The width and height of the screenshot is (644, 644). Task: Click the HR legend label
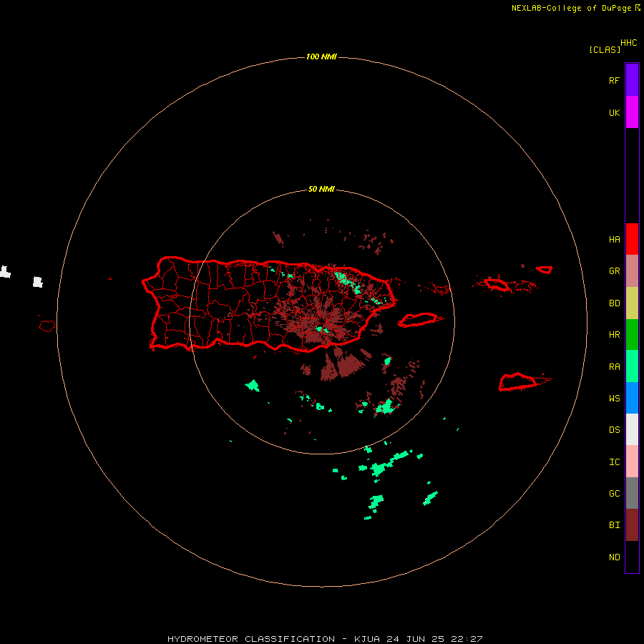615,335
